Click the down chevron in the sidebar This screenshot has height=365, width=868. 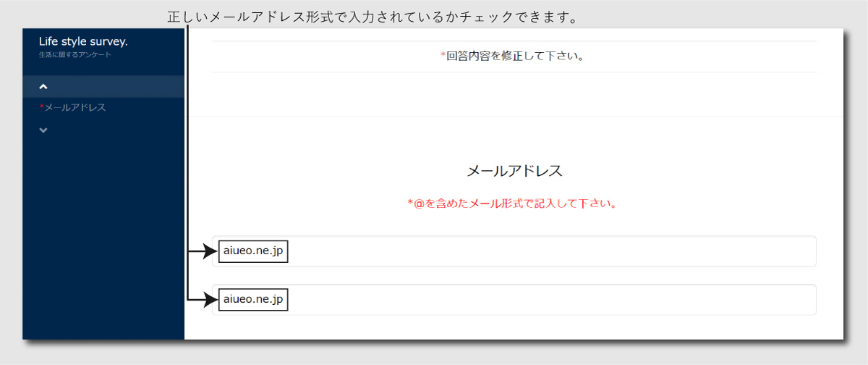click(x=43, y=130)
